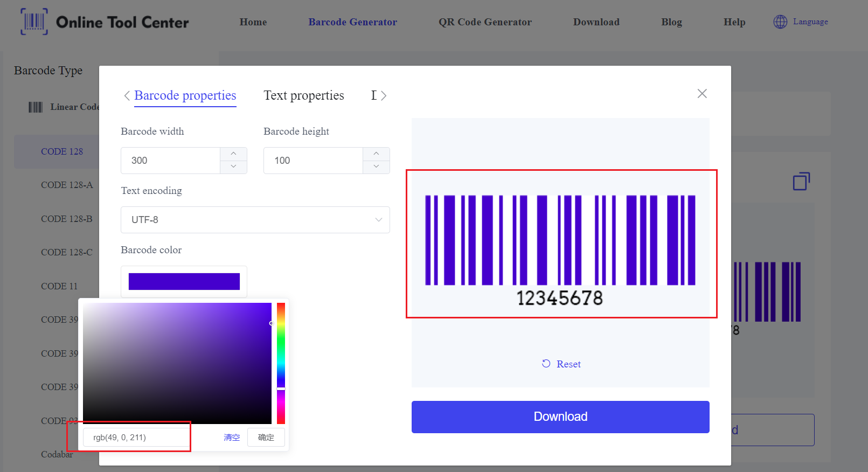This screenshot has width=868, height=472.
Task: Click the Linear Code barcode icon
Action: pyautogui.click(x=36, y=107)
